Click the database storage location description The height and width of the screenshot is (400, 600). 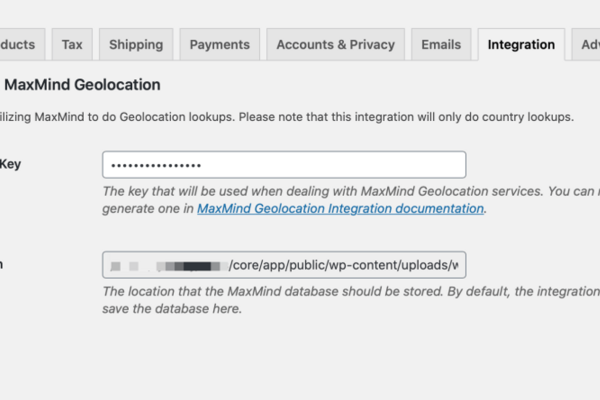point(351,300)
